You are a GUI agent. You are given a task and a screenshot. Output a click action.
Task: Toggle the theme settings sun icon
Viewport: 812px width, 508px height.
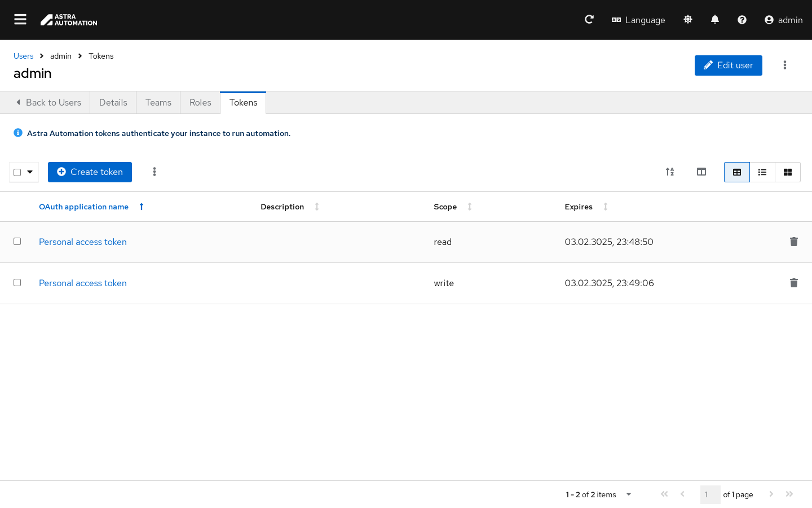[688, 20]
